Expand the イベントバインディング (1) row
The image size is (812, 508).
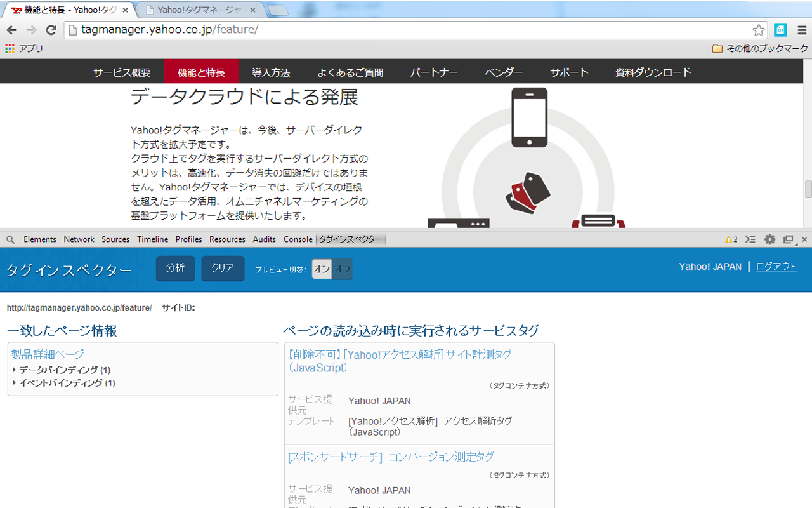(x=63, y=383)
